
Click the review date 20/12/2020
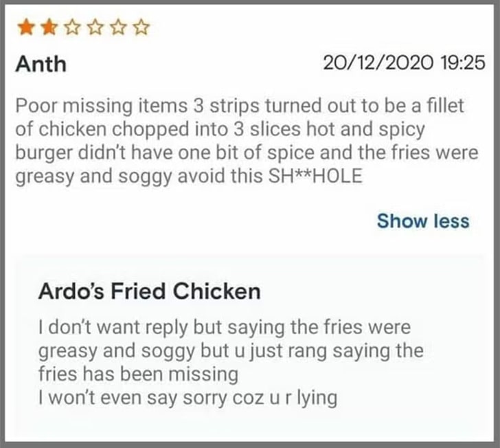(378, 63)
